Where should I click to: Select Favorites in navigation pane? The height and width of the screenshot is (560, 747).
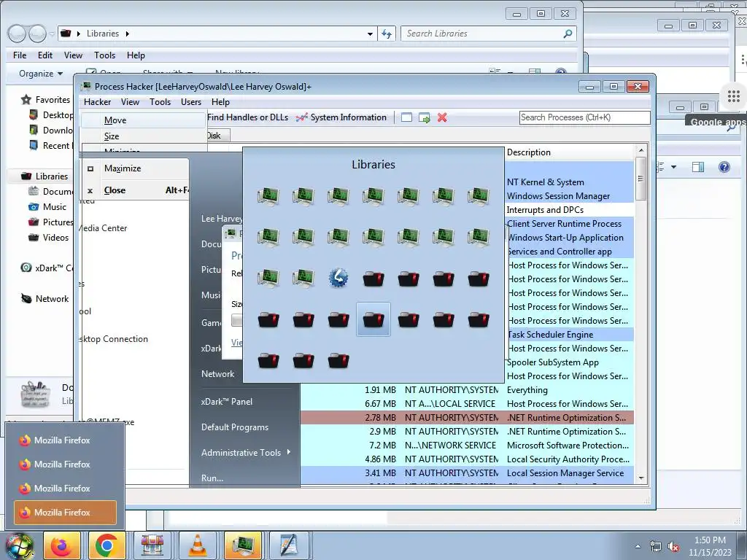tap(46, 99)
